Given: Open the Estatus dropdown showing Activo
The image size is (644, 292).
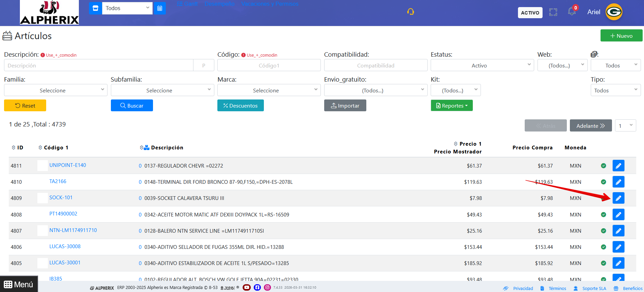Looking at the screenshot, I should 482,65.
